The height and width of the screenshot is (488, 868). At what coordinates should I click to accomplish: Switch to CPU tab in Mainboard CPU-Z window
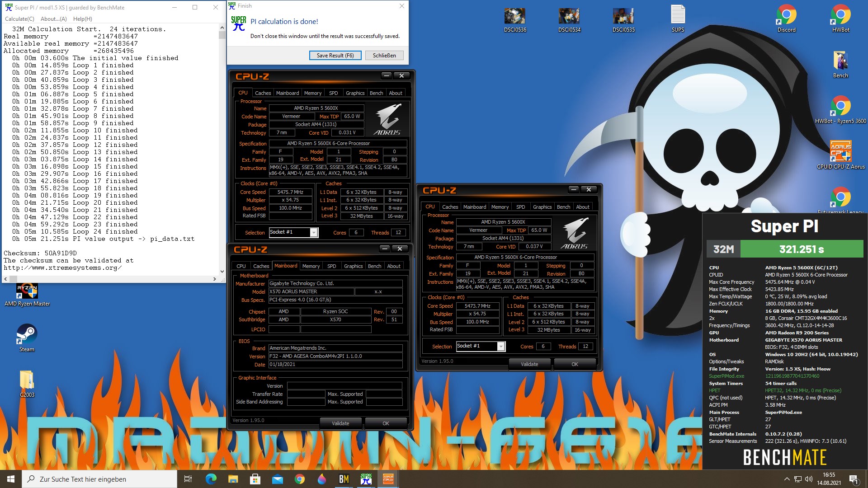[241, 266]
